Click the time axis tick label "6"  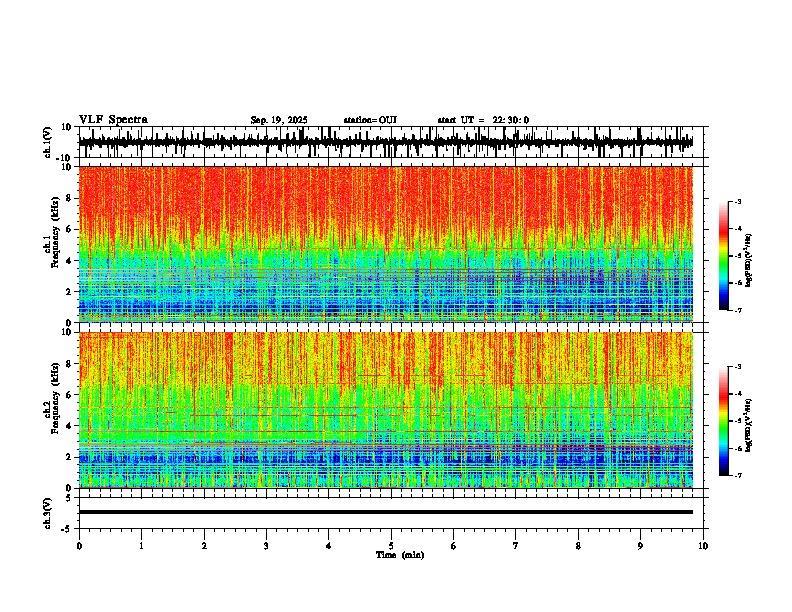(x=454, y=546)
